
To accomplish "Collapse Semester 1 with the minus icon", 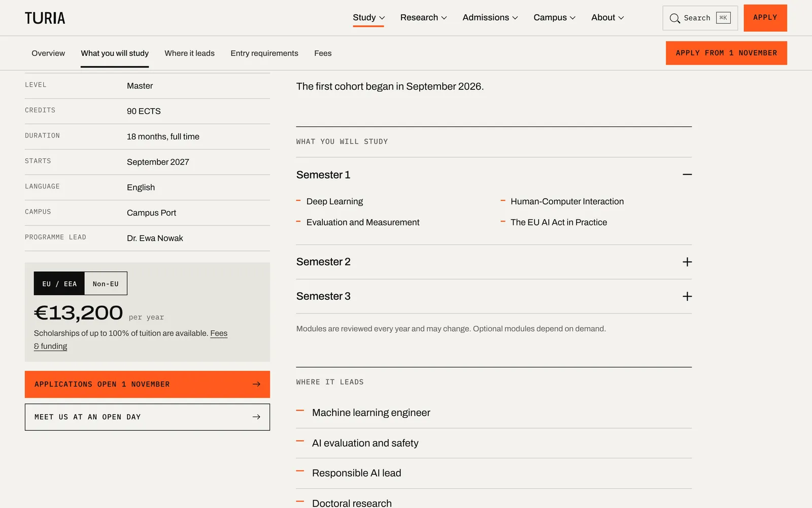I will pos(687,174).
